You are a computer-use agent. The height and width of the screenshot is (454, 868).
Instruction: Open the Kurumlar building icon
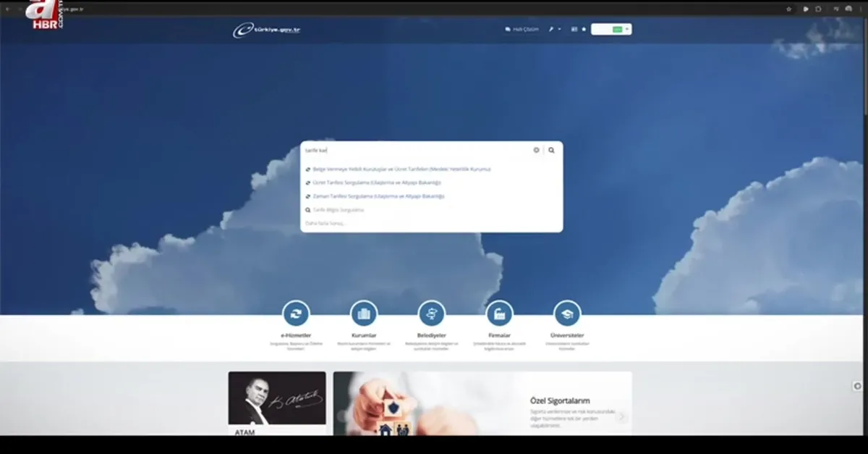pos(364,314)
